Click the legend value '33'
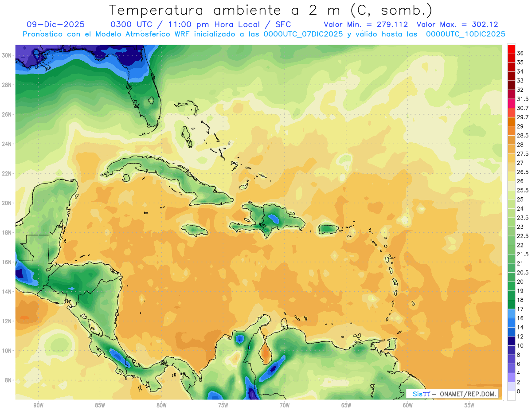Viewport: 532px width, 411px height. click(520, 81)
